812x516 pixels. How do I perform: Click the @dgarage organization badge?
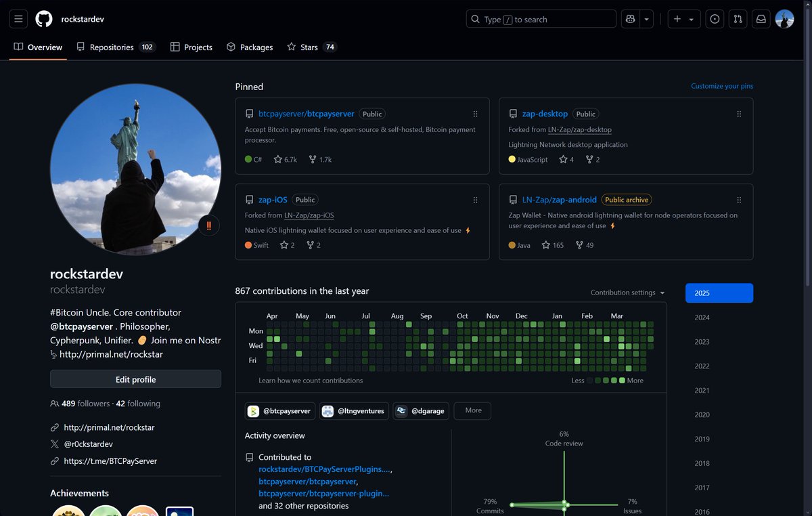tap(421, 410)
